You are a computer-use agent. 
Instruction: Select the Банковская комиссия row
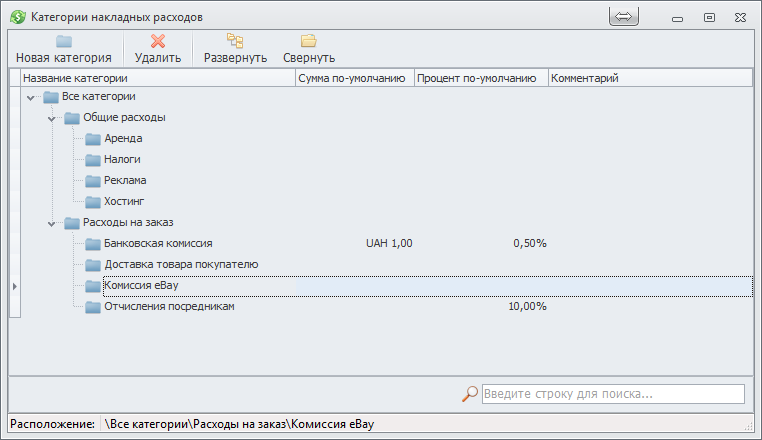158,244
